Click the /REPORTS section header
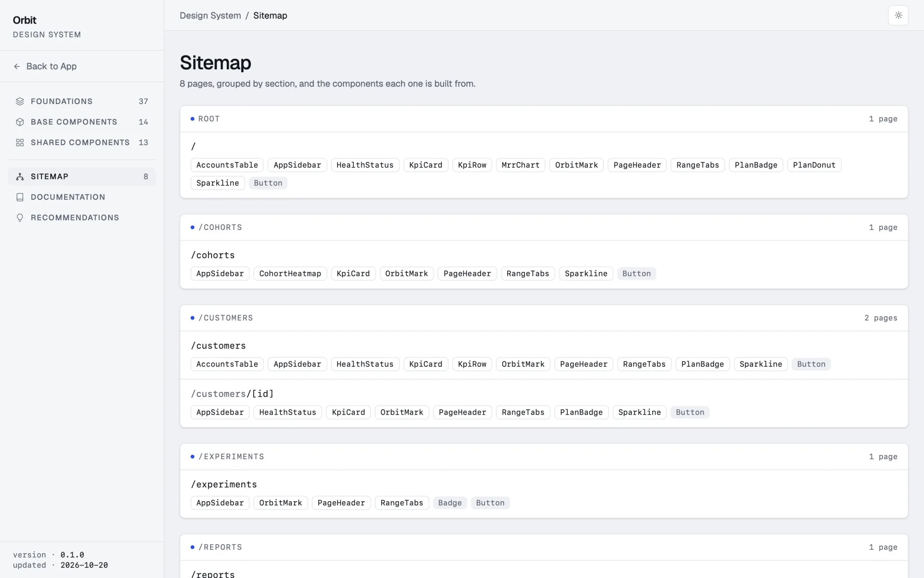The image size is (924, 578). click(544, 547)
